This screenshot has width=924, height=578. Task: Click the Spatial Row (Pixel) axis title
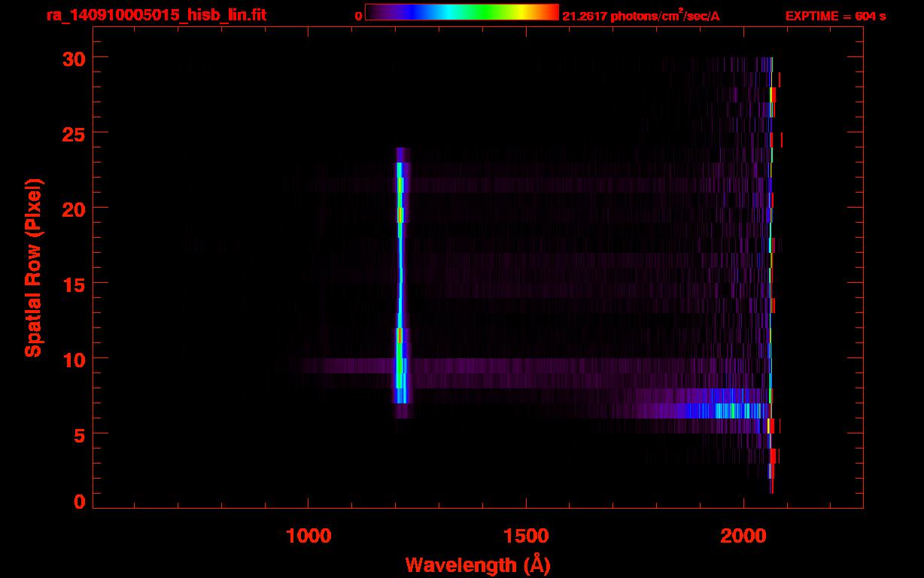click(33, 268)
